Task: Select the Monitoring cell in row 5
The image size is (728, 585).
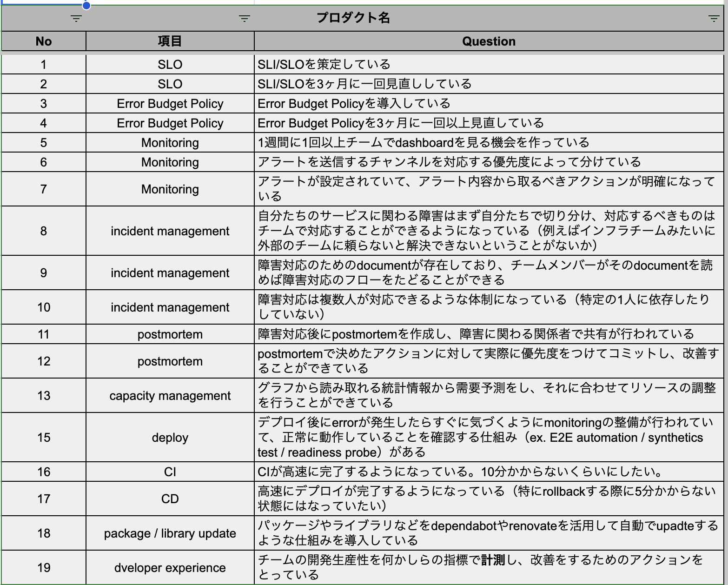Action: 170,142
